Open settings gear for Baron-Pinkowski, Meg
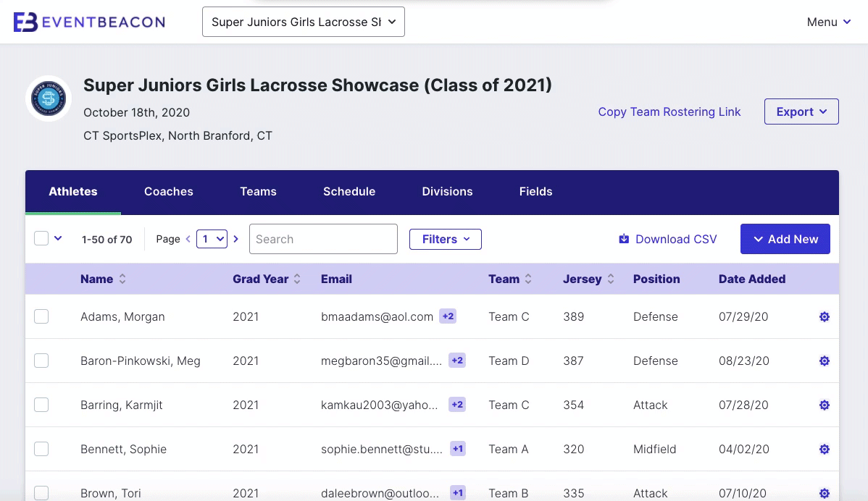Screen dimensions: 868x501 pos(825,361)
